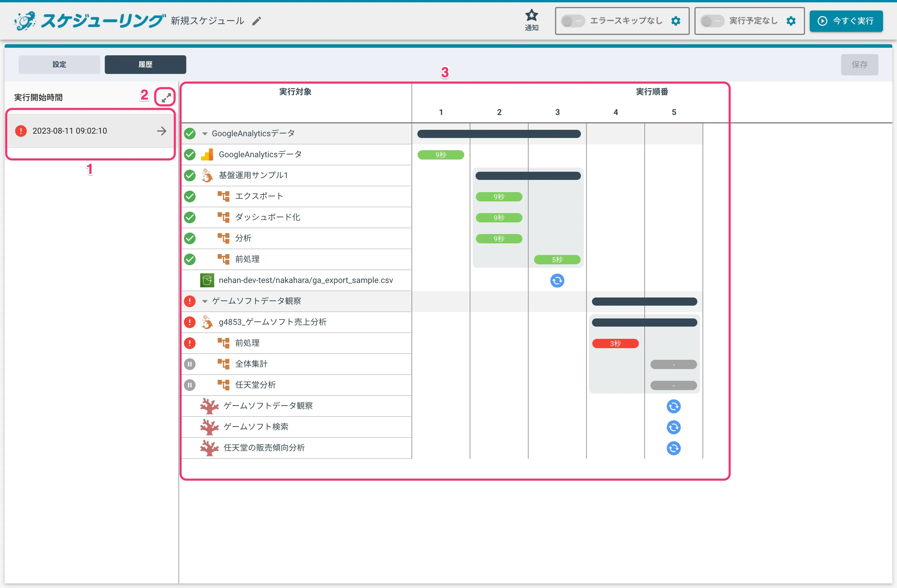Click the 実行順番 column header

[x=652, y=92]
